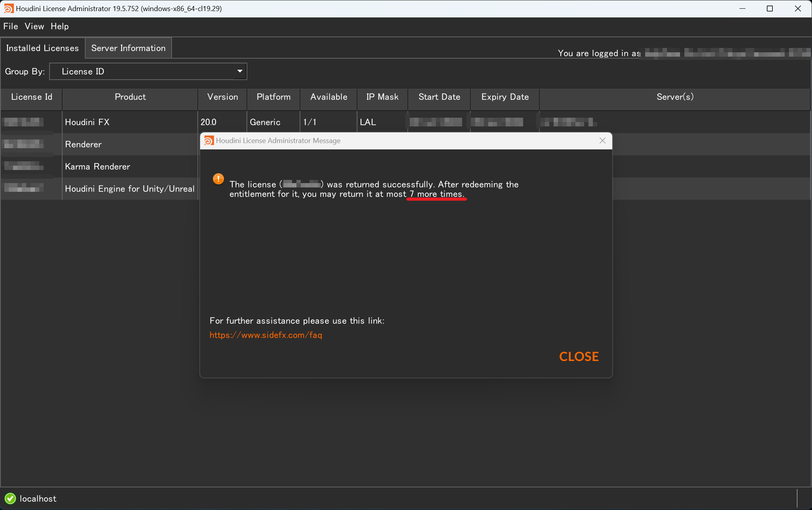Click the orange CLOSE button in dialog
This screenshot has height=510, width=812.
[579, 356]
